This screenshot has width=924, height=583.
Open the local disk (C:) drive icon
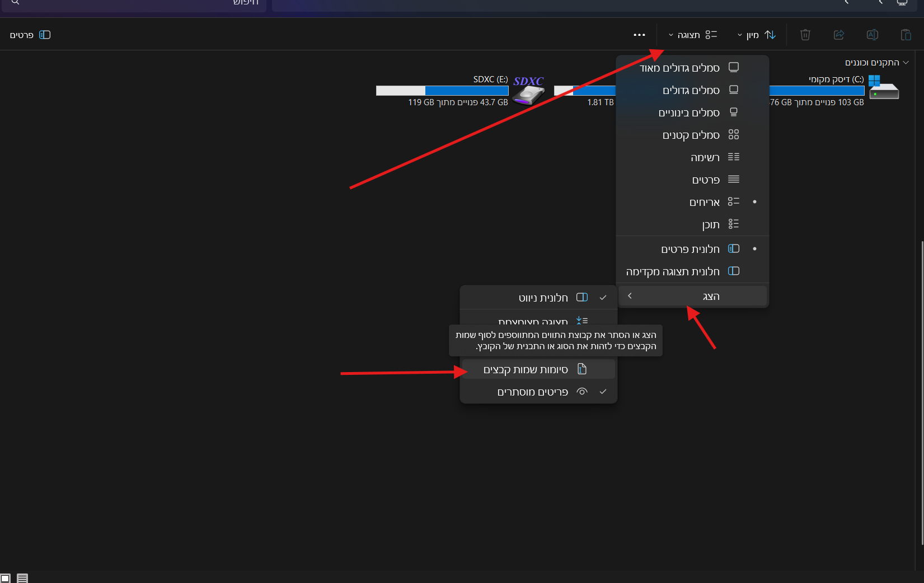point(883,88)
